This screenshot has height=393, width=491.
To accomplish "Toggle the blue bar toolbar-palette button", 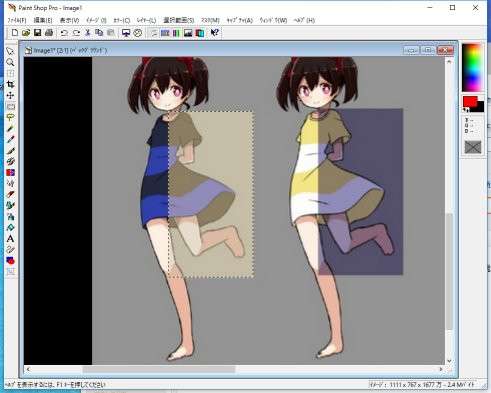I will coord(165,33).
